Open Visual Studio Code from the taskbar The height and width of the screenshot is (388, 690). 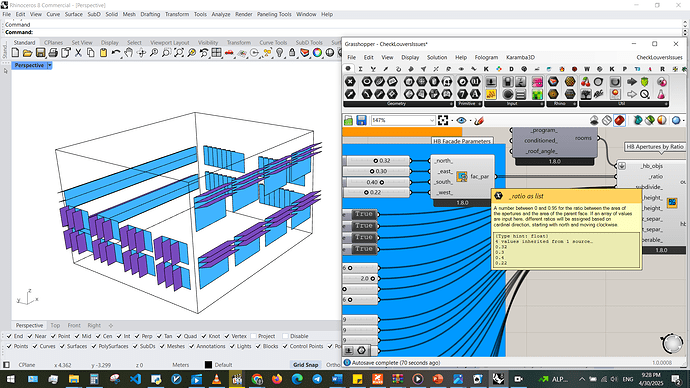(135, 379)
